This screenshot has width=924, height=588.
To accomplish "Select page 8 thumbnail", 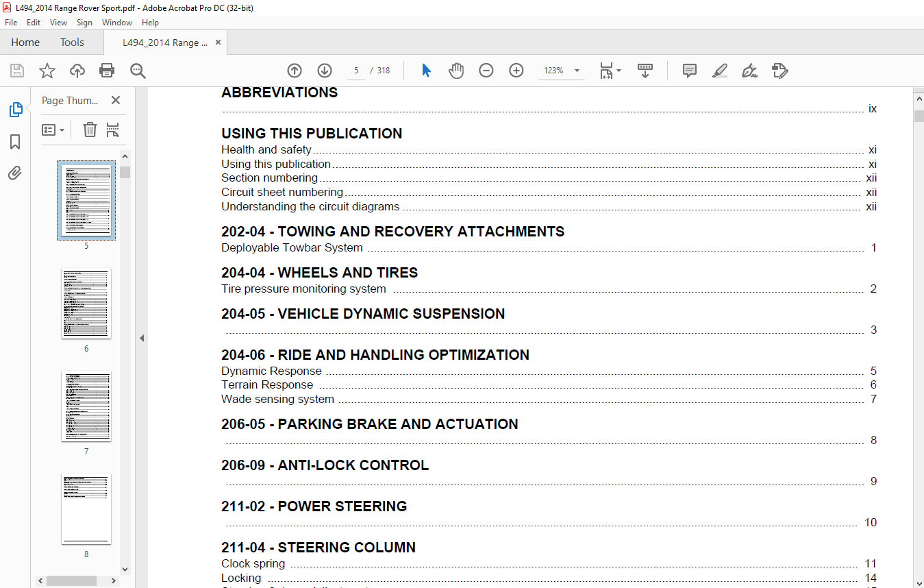I will pos(86,509).
